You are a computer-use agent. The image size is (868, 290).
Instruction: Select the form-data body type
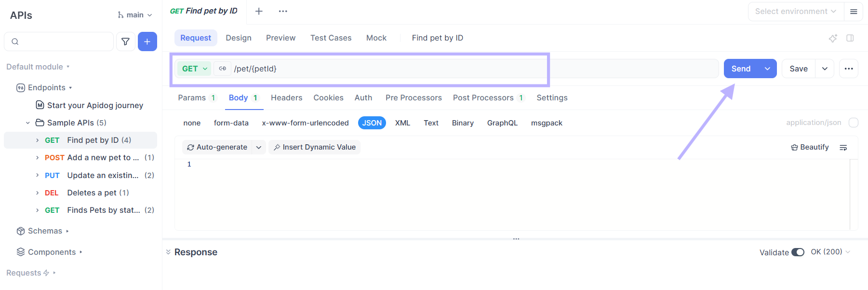point(231,123)
